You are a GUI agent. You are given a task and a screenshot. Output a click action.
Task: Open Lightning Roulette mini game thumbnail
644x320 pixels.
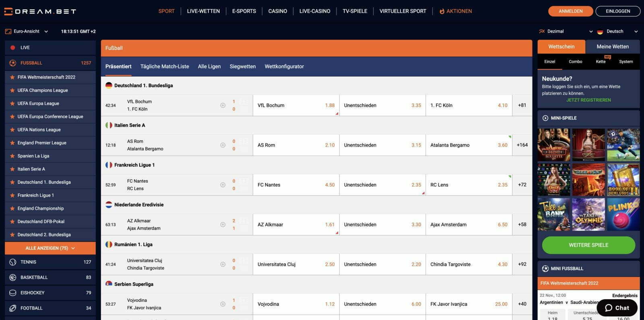pos(554,145)
